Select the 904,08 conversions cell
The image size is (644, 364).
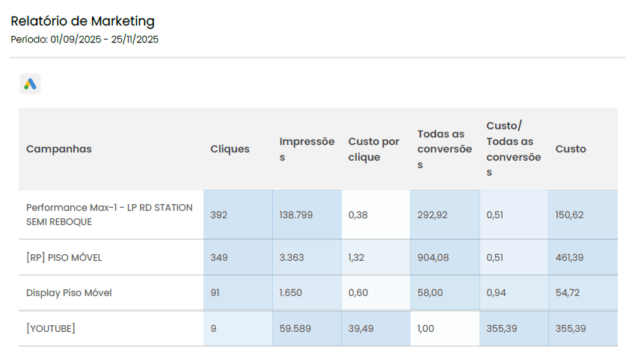pyautogui.click(x=434, y=258)
